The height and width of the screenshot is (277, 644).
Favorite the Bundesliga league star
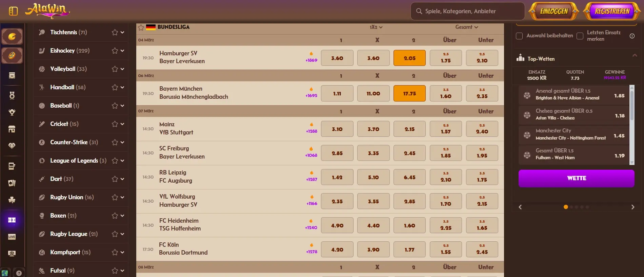[141, 27]
